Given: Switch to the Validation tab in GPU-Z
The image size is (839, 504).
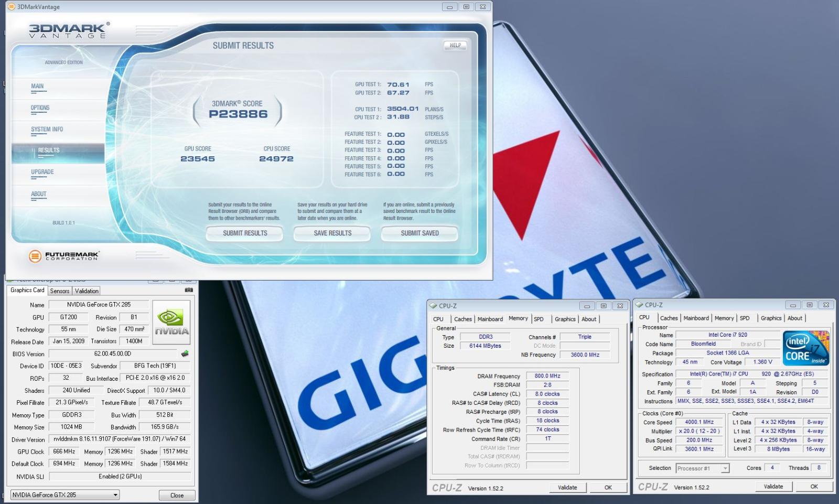Looking at the screenshot, I should (87, 291).
